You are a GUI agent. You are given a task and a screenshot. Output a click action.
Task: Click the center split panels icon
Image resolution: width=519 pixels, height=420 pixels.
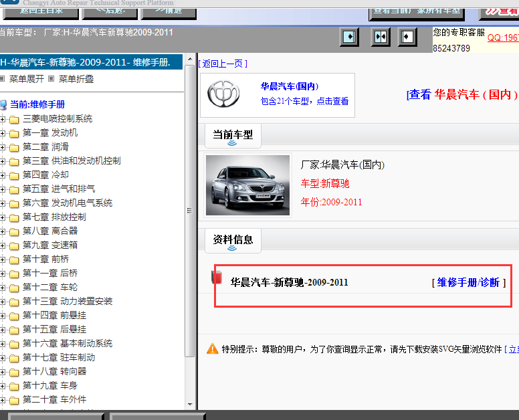(x=381, y=37)
